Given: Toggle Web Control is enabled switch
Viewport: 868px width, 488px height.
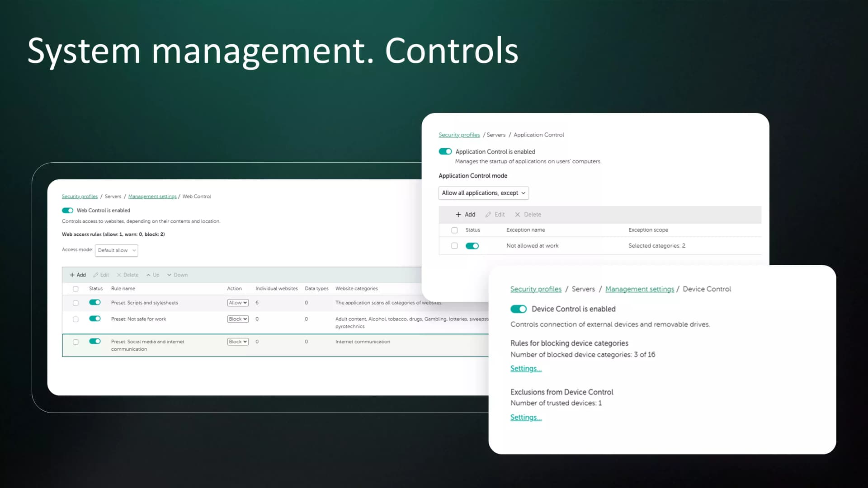Looking at the screenshot, I should tap(67, 211).
